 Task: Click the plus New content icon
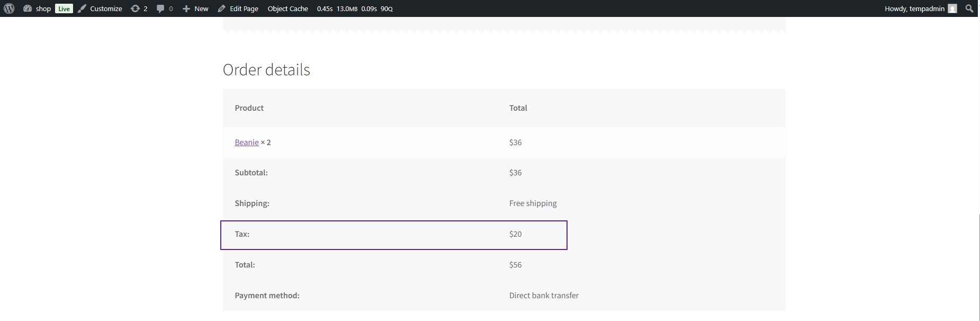[186, 8]
